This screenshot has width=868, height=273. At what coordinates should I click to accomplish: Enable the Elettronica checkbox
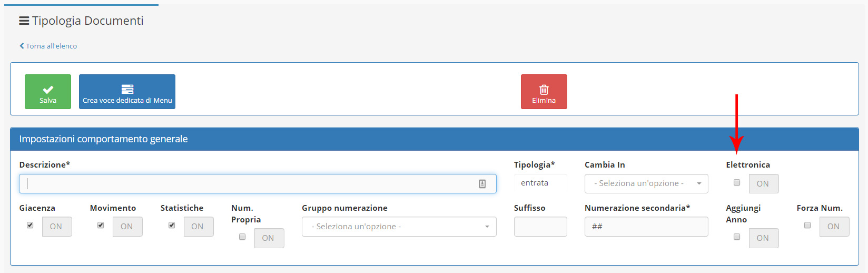coord(737,182)
